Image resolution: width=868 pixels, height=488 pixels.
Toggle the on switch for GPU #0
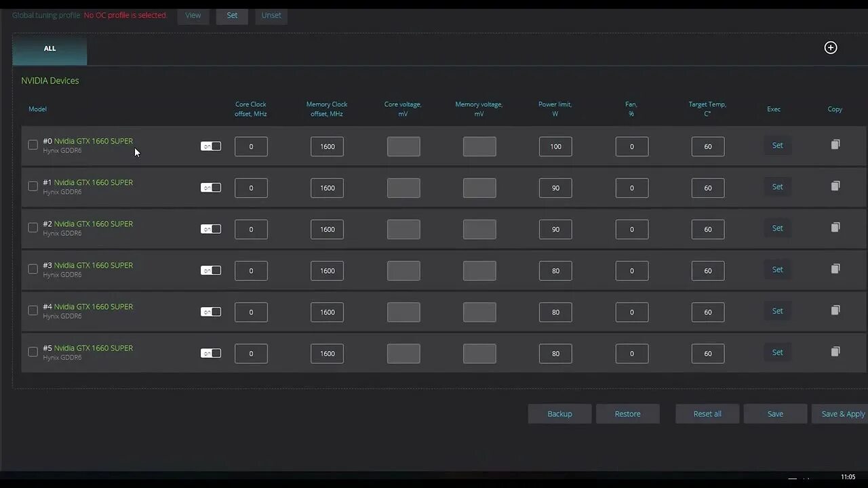click(211, 146)
